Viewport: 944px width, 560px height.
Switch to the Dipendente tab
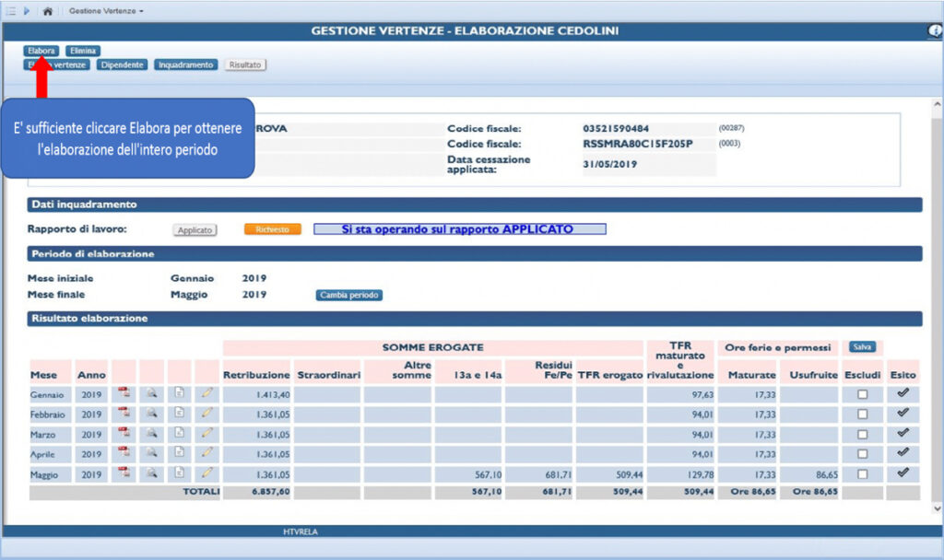coord(123,65)
